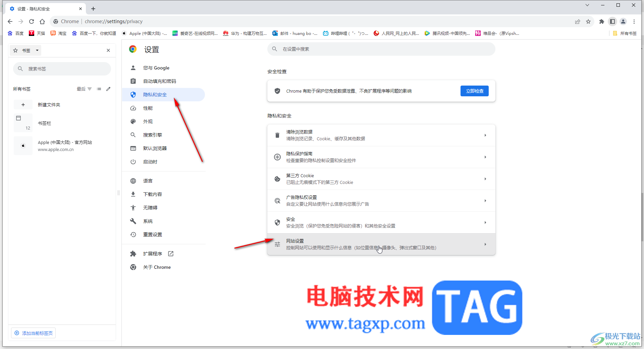Open 天猫 bookmark in bookmarks bar
Image resolution: width=644 pixels, height=349 pixels.
[x=37, y=33]
